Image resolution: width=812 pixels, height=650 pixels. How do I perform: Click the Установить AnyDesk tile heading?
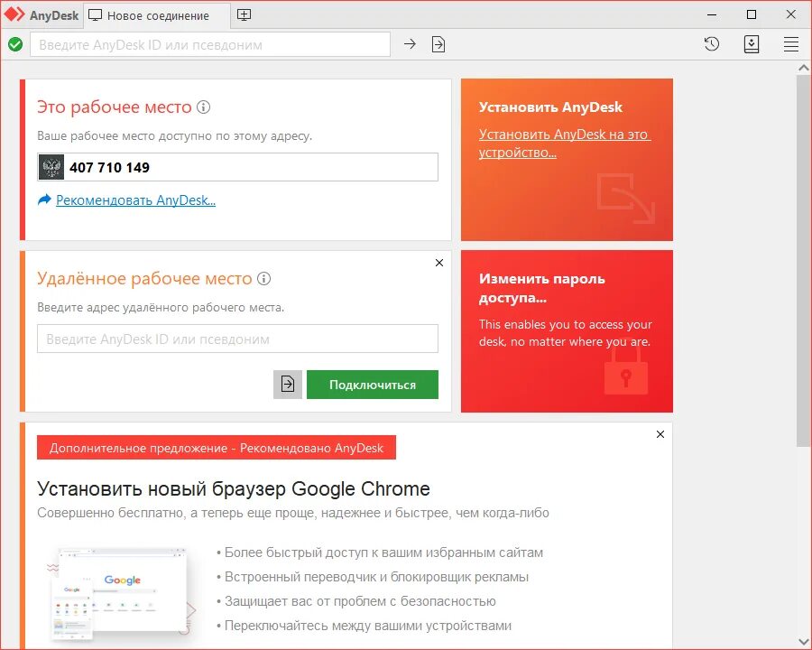click(550, 107)
